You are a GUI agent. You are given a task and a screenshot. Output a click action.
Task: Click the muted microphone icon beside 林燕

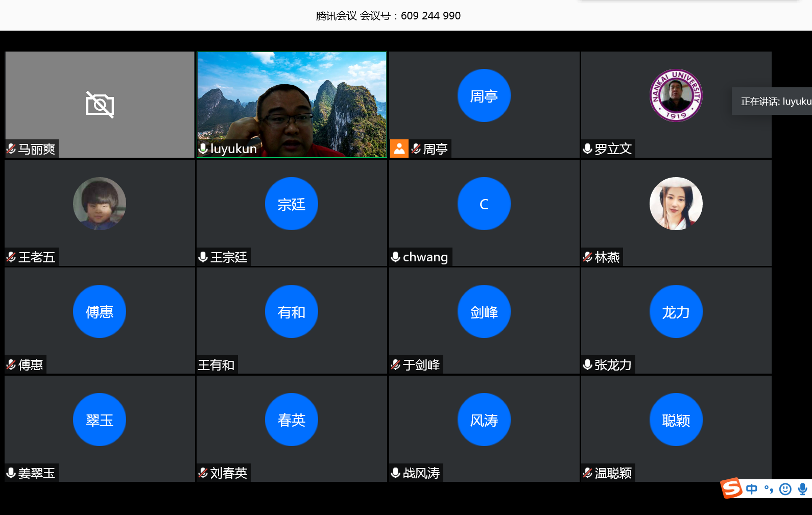588,257
